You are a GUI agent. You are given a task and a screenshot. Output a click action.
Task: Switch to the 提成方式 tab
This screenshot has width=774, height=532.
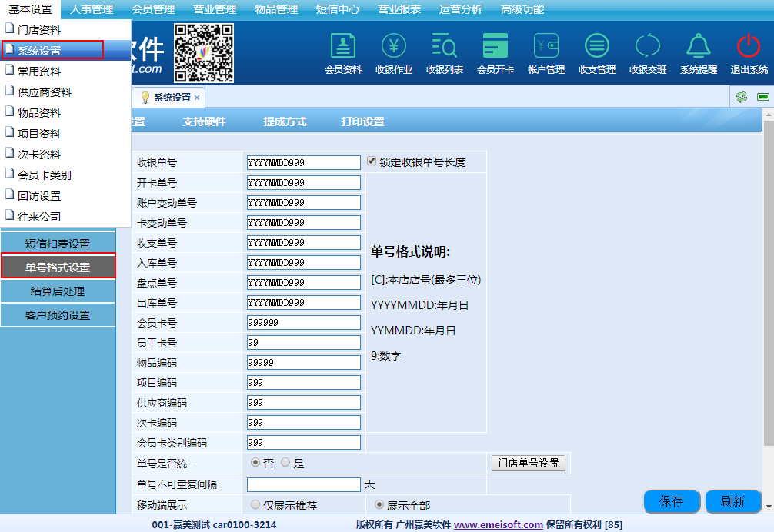(285, 121)
